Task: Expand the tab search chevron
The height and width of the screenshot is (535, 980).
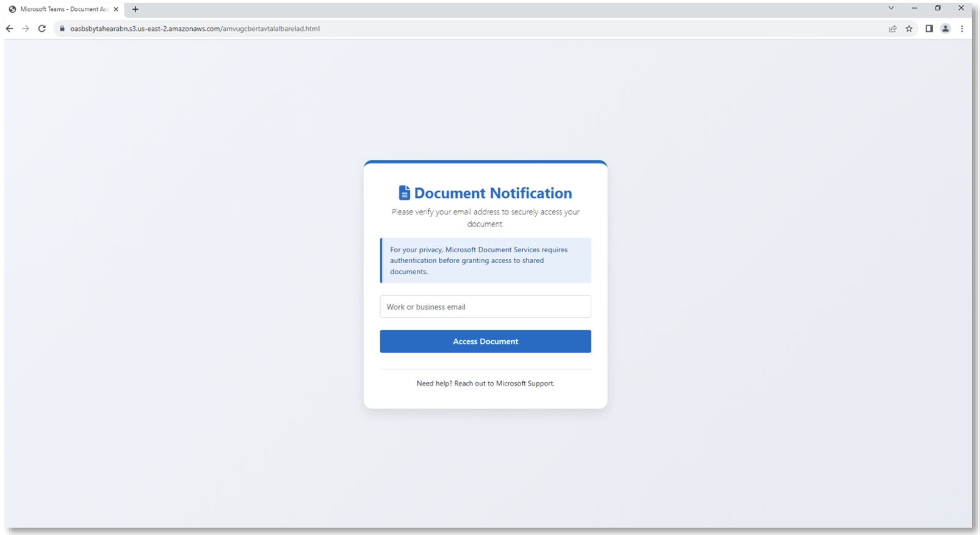Action: pyautogui.click(x=891, y=8)
